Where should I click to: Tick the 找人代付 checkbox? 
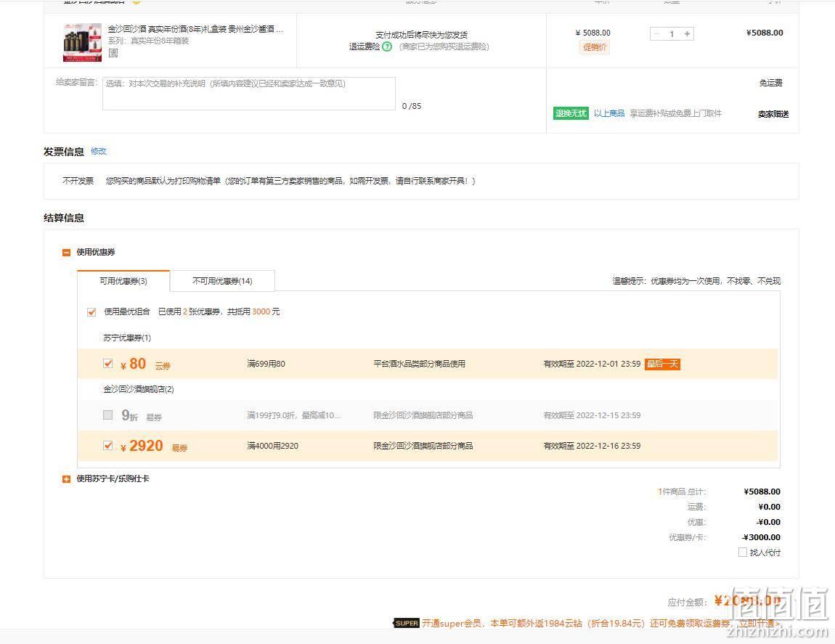(742, 553)
